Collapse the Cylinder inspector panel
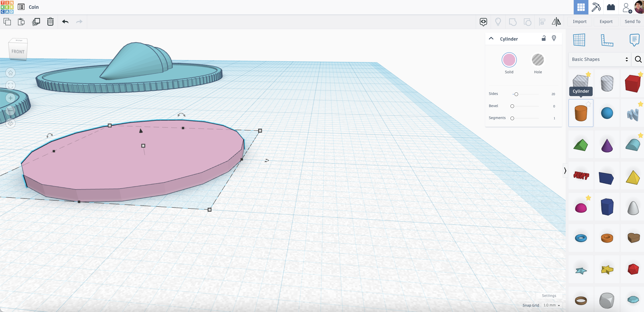 click(491, 39)
